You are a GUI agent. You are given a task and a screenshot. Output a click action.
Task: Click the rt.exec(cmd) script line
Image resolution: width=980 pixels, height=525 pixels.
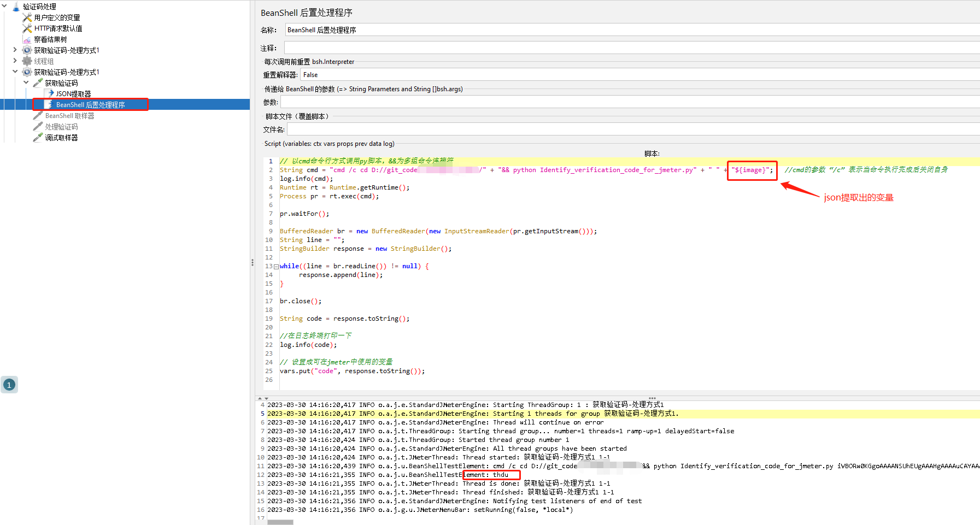point(329,196)
